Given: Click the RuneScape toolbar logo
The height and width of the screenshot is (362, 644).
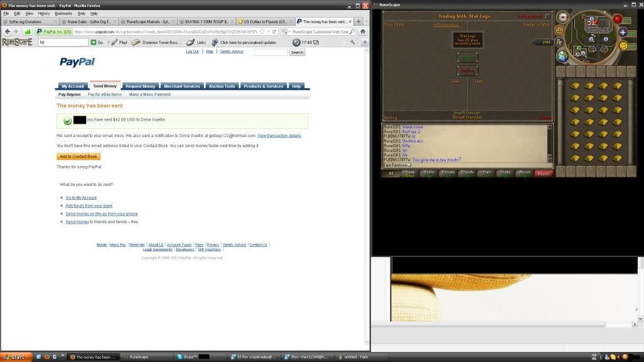Looking at the screenshot, I should point(17,42).
